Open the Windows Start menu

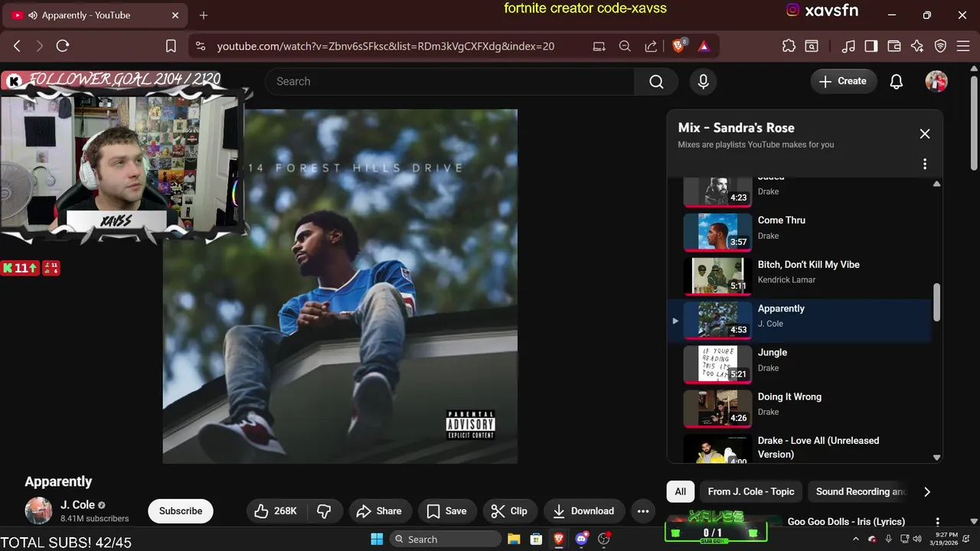[x=377, y=539]
